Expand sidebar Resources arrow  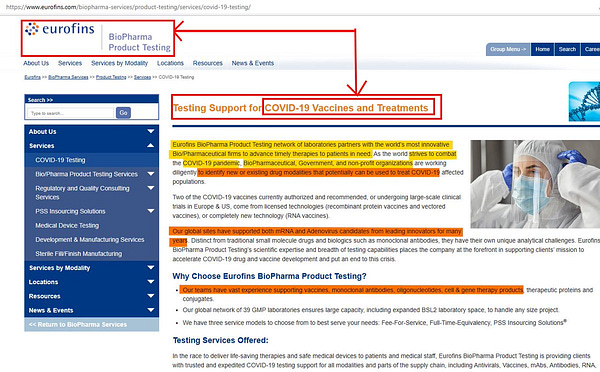[x=151, y=296]
